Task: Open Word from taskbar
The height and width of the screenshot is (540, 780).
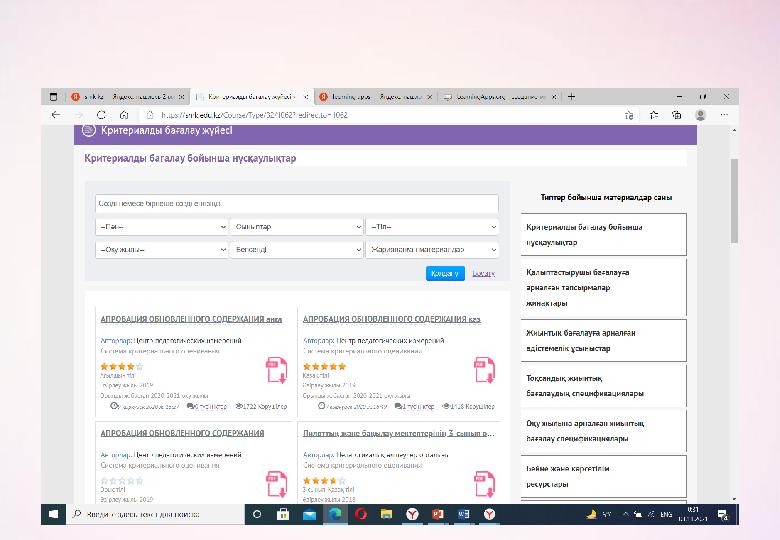Action: point(464,514)
